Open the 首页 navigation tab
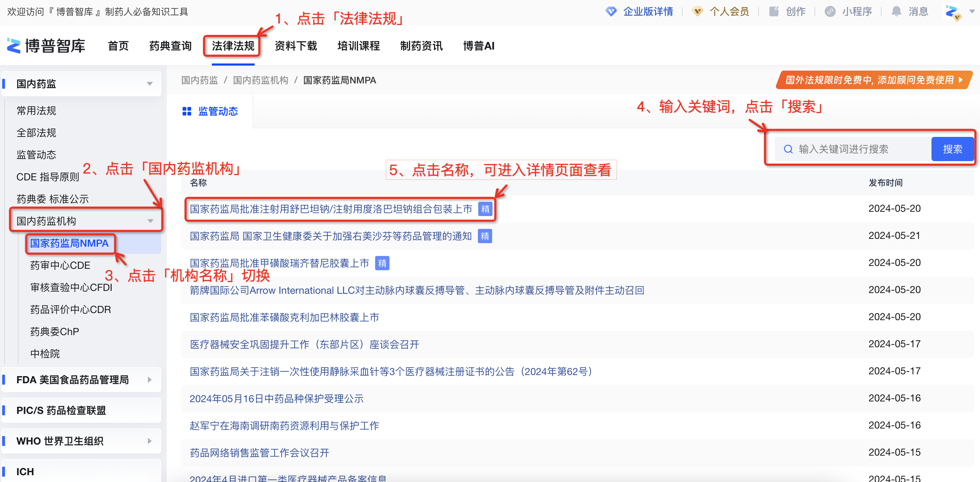Image resolution: width=980 pixels, height=482 pixels. point(118,46)
